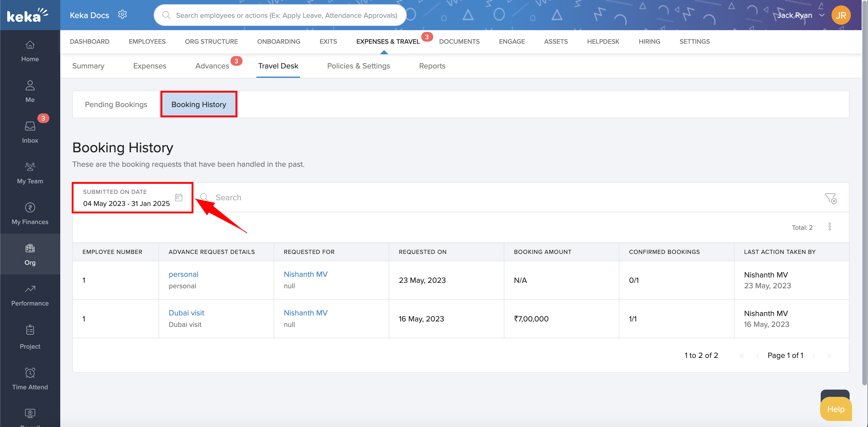Select the Expenses & Travel menu item
The width and height of the screenshot is (868, 427).
click(387, 42)
